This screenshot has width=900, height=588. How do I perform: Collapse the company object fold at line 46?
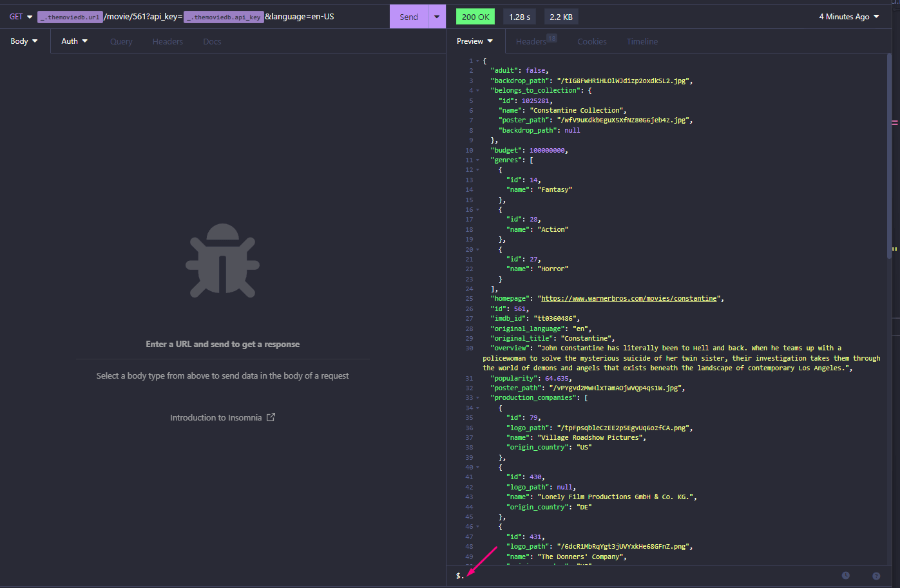477,527
